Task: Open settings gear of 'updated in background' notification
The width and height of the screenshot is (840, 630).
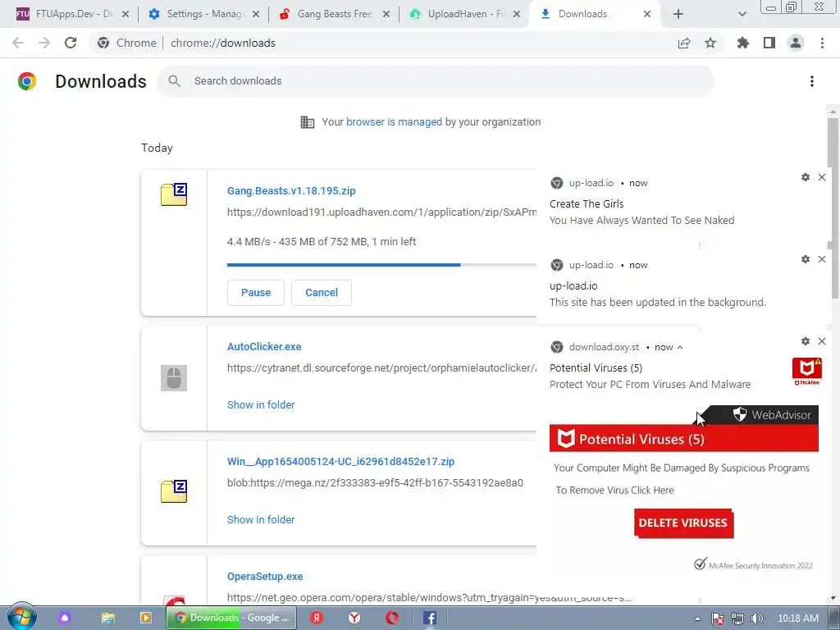Action: (806, 259)
